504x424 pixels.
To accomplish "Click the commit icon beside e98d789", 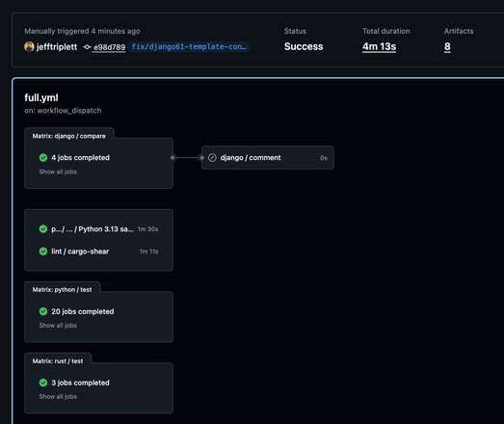I will (87, 47).
